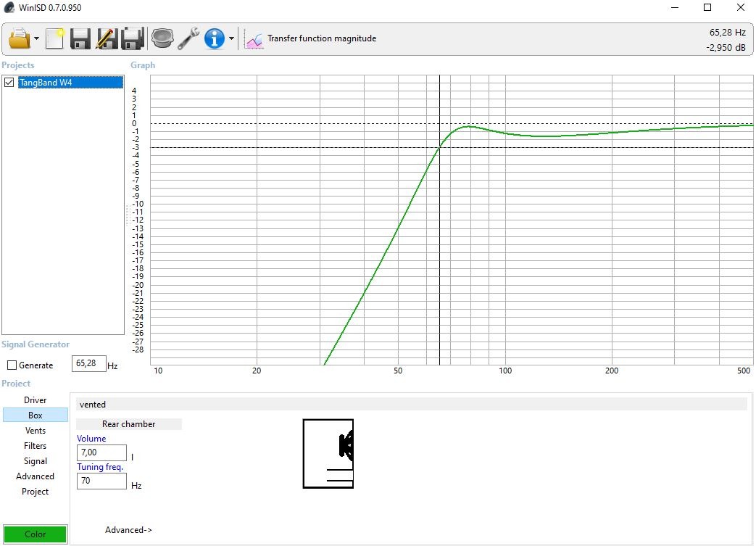Open project folder icon in toolbar
The height and width of the screenshot is (546, 756).
pos(20,38)
